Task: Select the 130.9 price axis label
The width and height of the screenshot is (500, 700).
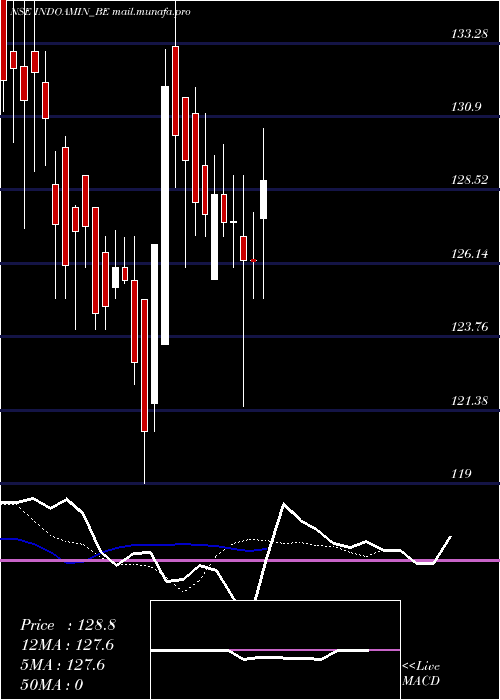Action: (467, 107)
